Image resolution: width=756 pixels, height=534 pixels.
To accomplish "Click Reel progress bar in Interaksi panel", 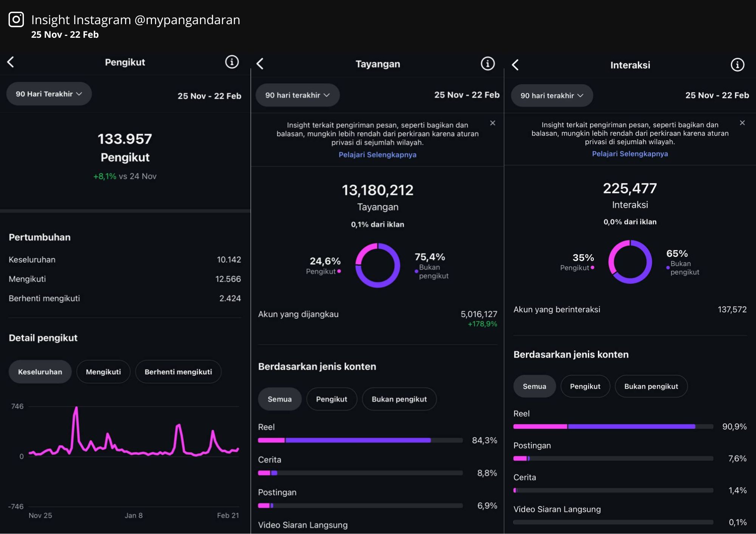I will (x=613, y=426).
